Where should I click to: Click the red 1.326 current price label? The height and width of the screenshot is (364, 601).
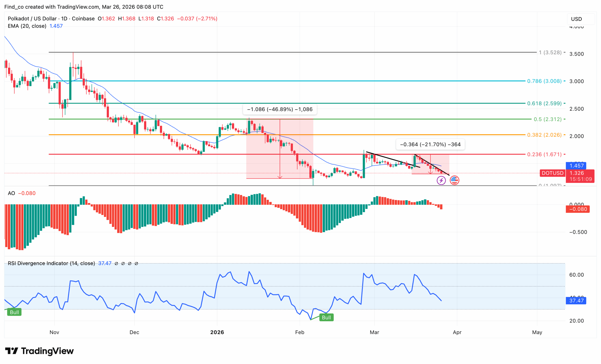[577, 173]
